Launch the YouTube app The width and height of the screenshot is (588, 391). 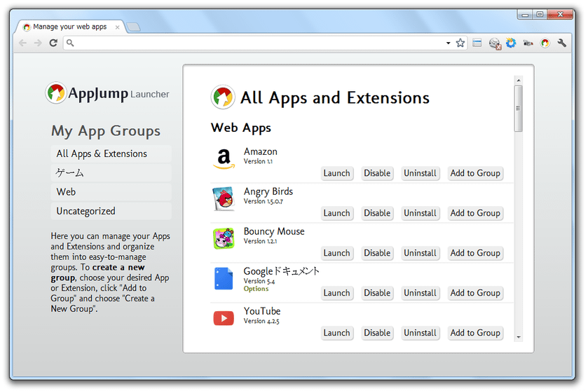(x=336, y=333)
